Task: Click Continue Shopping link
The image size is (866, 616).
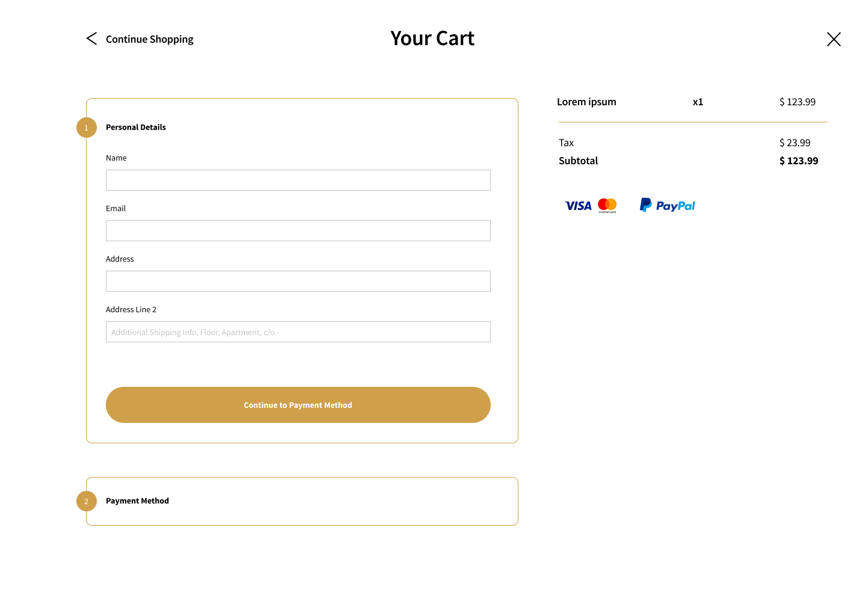Action: click(150, 39)
